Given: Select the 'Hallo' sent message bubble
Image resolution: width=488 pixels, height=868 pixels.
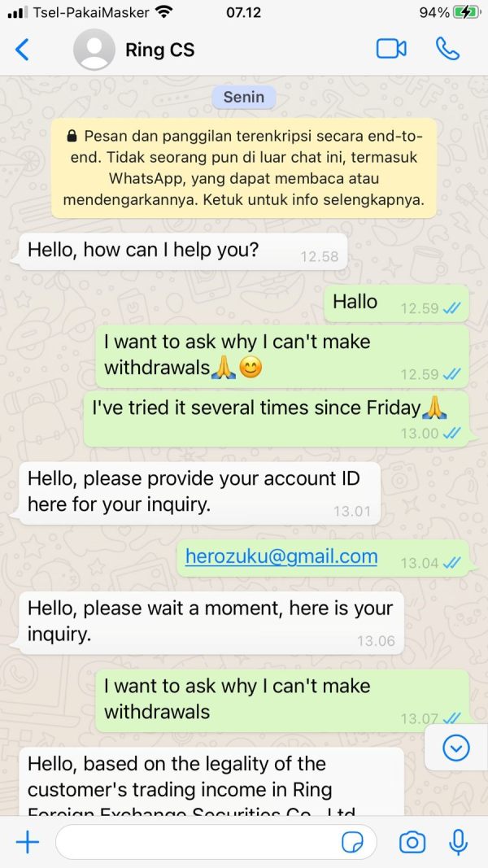Looking at the screenshot, I should [x=395, y=303].
